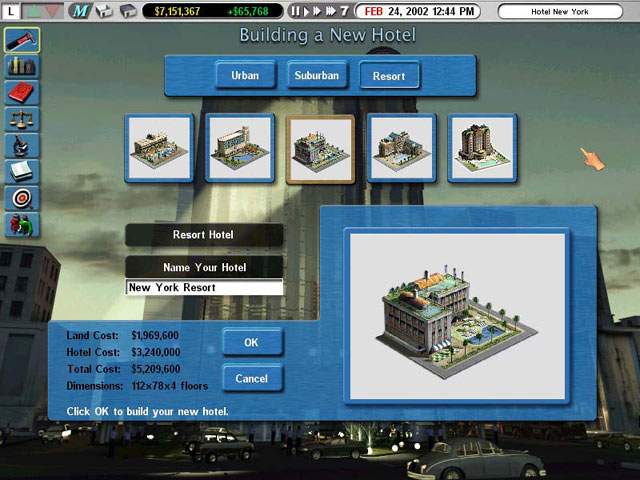Image resolution: width=640 pixels, height=480 pixels.
Task: Choose the highlighted third resort hotel thumbnail
Action: (320, 149)
